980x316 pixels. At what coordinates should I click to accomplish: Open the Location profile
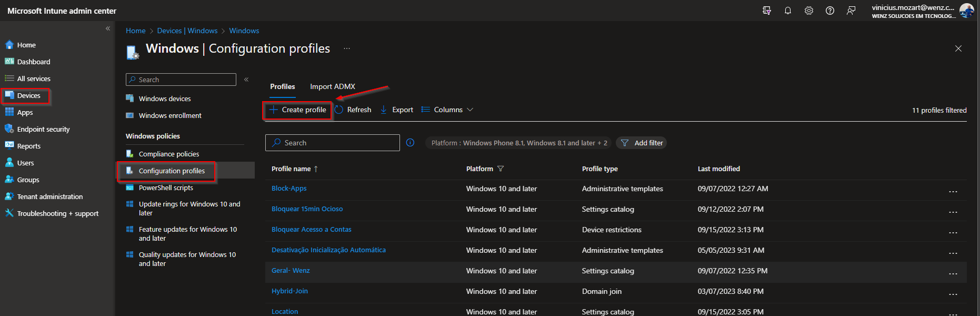pyautogui.click(x=285, y=311)
